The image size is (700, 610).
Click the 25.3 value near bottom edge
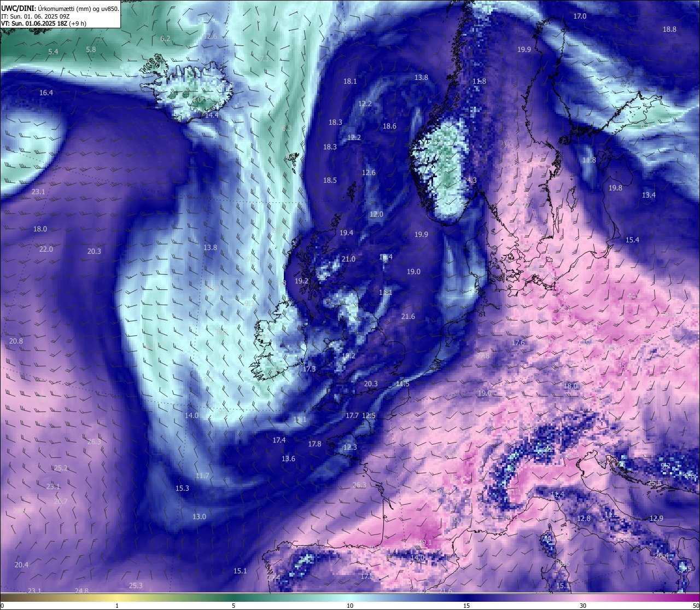click(136, 586)
